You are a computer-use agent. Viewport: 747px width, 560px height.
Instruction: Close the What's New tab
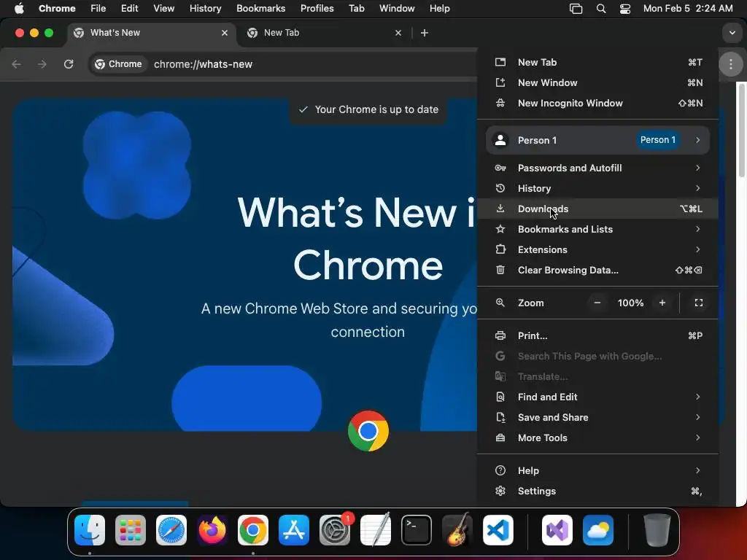(225, 33)
